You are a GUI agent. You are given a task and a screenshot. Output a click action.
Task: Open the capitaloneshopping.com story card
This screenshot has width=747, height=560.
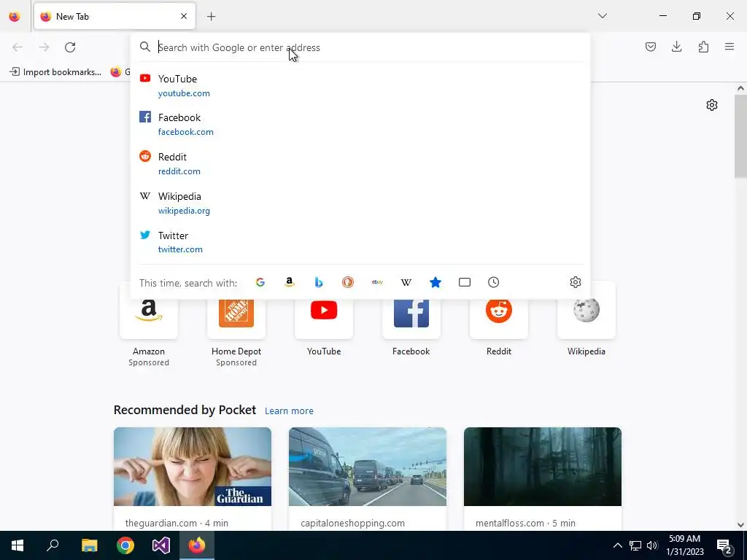click(x=368, y=478)
